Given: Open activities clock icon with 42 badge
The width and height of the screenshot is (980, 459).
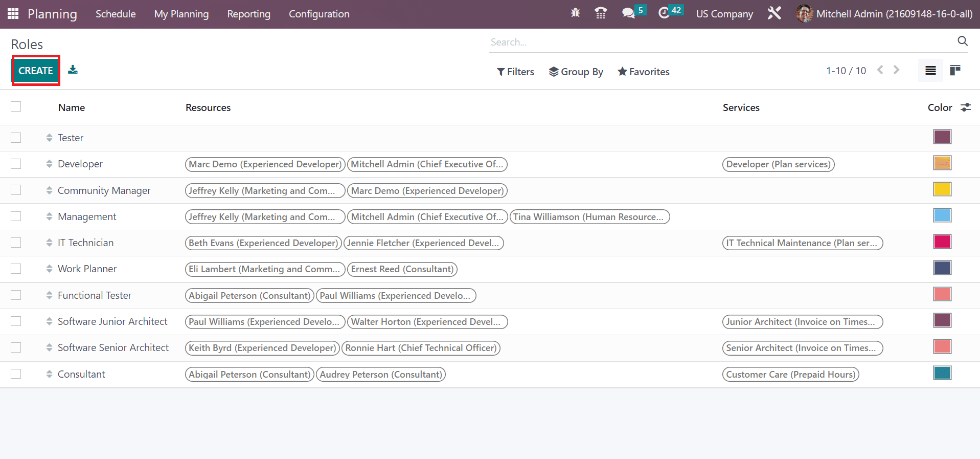Looking at the screenshot, I should 670,12.
